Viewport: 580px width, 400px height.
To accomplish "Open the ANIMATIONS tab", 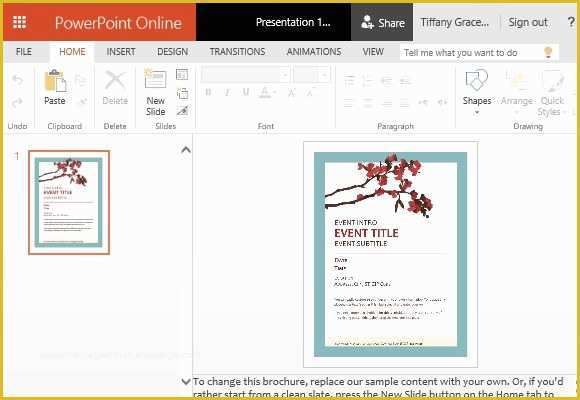I will (314, 52).
